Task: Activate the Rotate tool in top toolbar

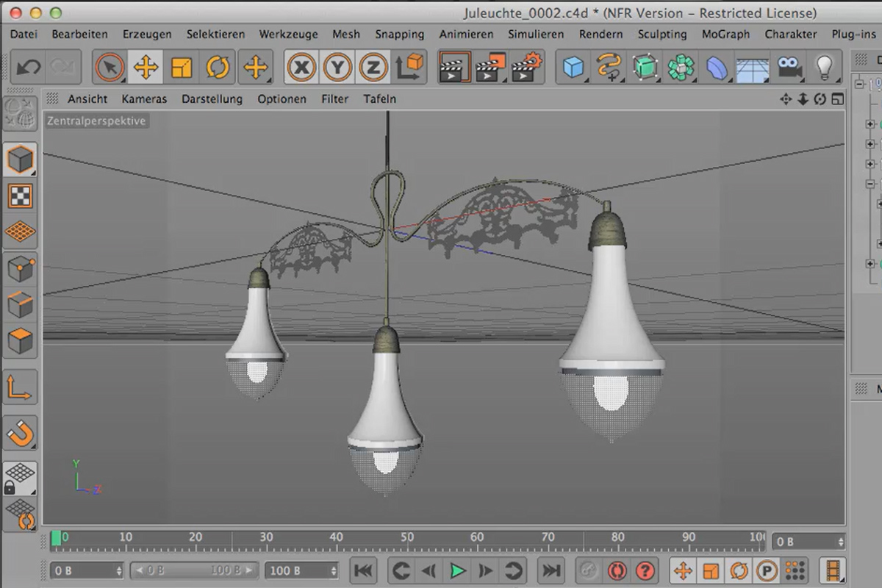Action: click(x=218, y=68)
